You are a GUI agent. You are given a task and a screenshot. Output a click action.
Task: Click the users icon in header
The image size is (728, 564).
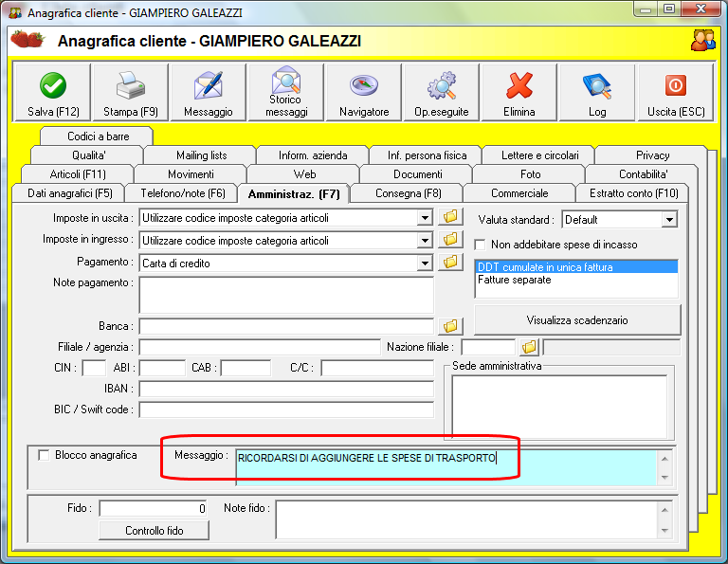(x=703, y=41)
